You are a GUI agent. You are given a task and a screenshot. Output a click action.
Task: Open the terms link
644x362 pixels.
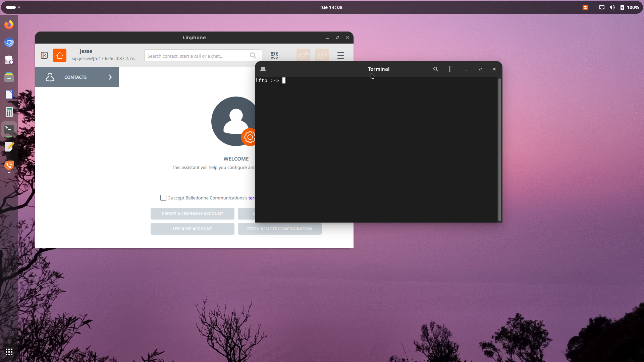coord(252,198)
